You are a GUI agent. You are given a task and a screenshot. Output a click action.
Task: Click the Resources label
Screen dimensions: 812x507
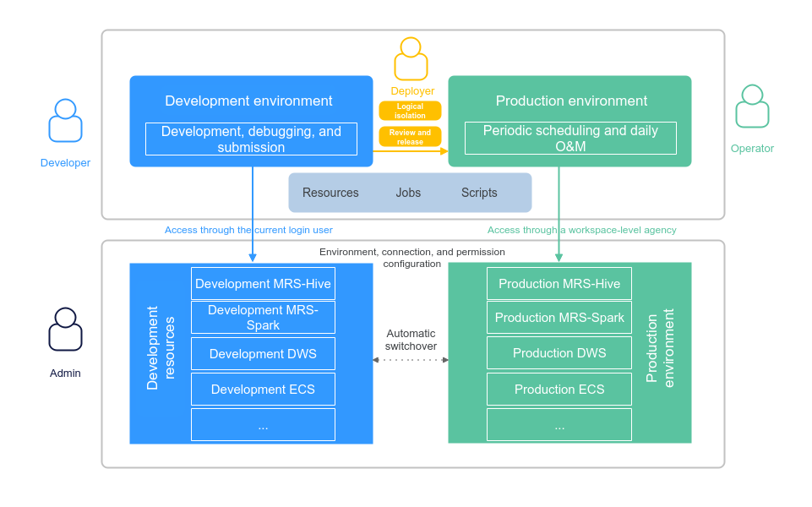(330, 193)
